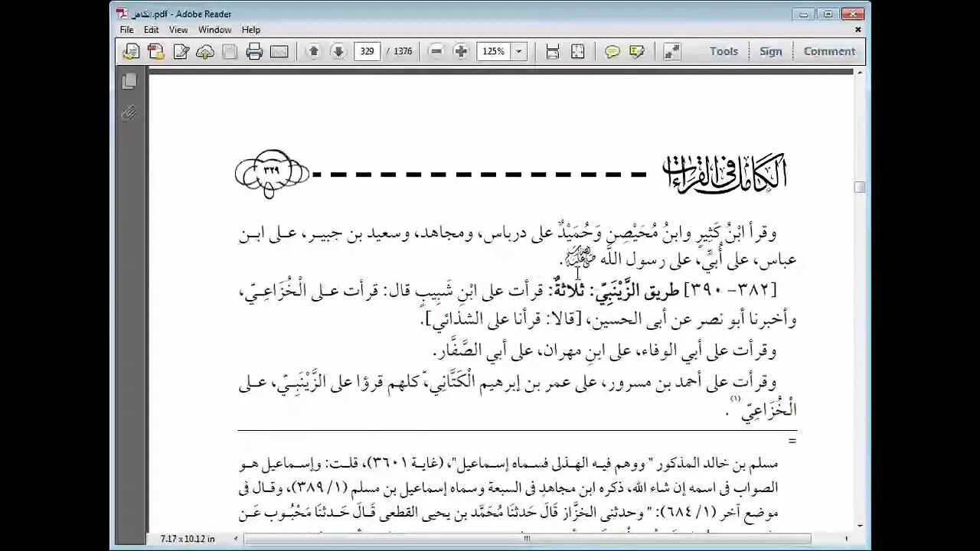The width and height of the screenshot is (980, 551).
Task: Click the Create PDF online icon
Action: click(x=156, y=51)
